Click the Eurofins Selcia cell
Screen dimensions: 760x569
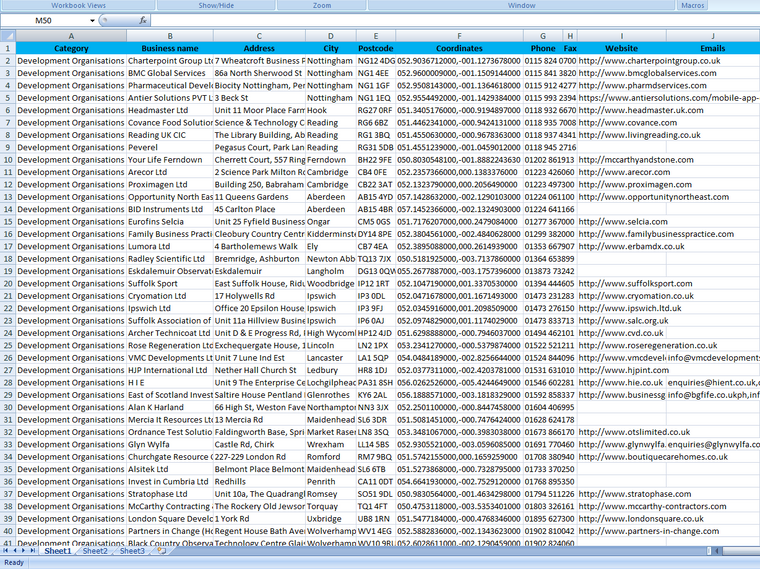170,222
